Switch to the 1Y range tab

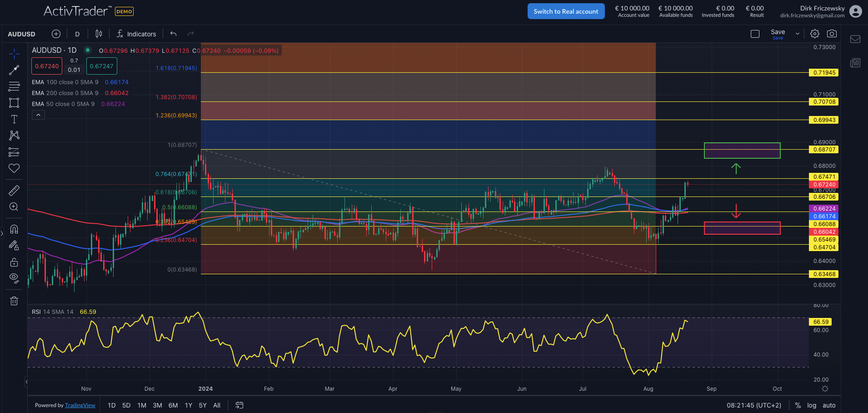point(188,405)
